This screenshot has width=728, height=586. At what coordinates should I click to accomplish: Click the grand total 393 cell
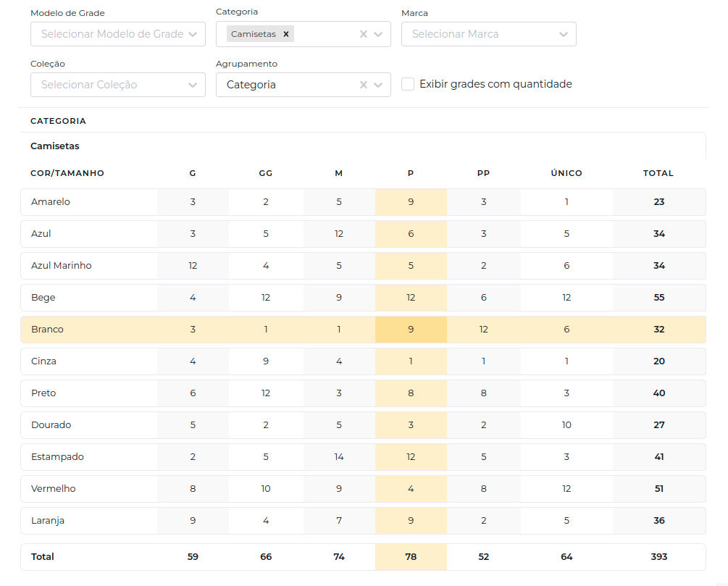(658, 557)
